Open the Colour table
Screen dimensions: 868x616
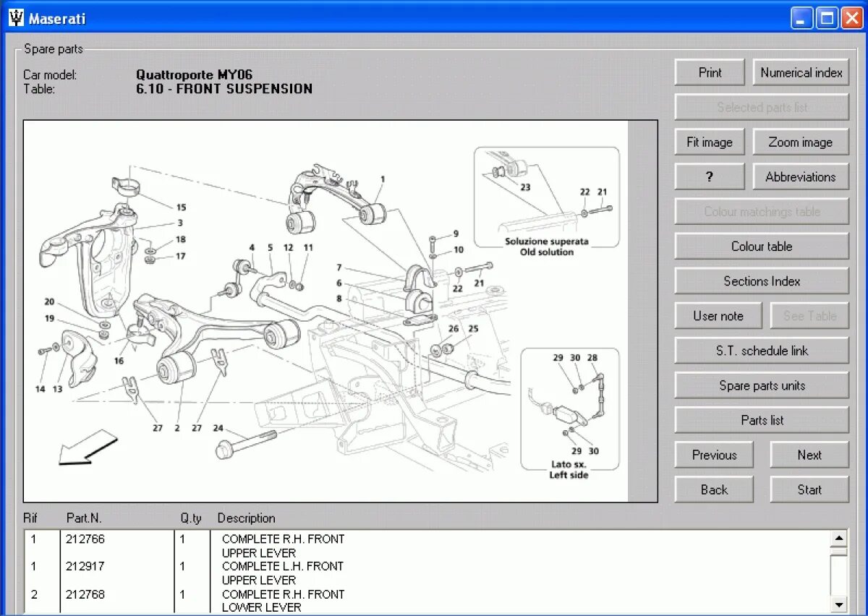click(762, 247)
